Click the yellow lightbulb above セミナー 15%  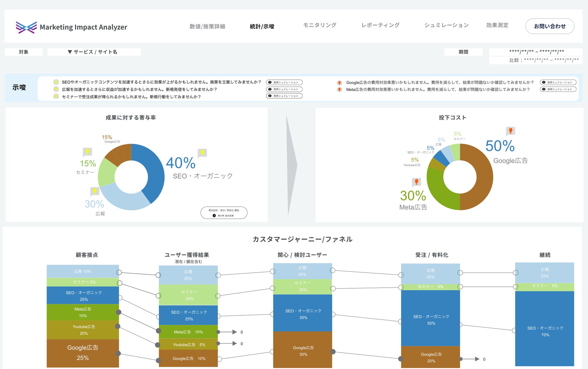[x=87, y=152]
